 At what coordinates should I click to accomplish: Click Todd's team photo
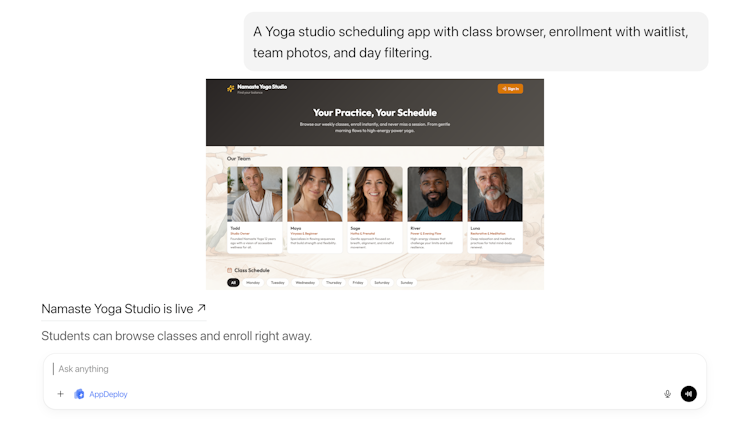(x=254, y=194)
